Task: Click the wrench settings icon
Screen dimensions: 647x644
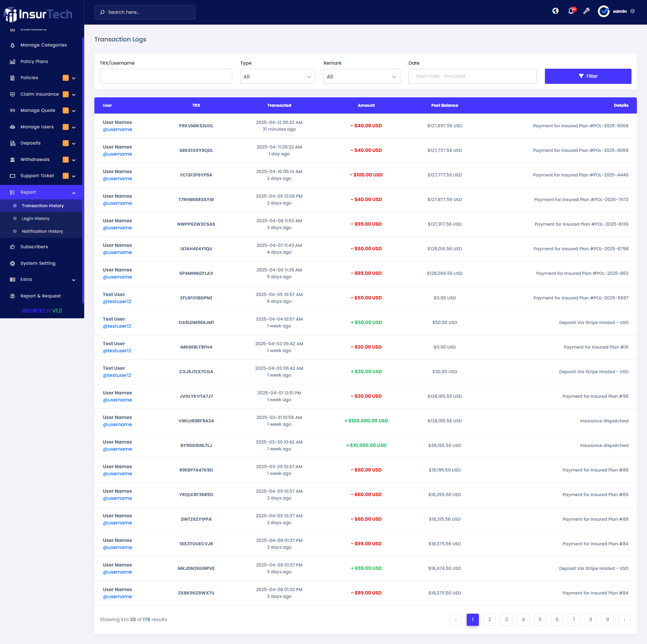Action: tap(586, 11)
